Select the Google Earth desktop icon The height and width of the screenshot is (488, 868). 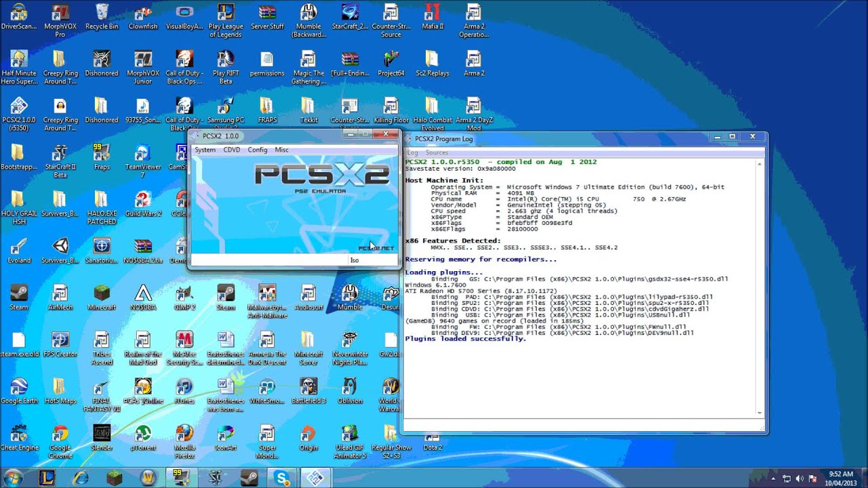pos(19,390)
